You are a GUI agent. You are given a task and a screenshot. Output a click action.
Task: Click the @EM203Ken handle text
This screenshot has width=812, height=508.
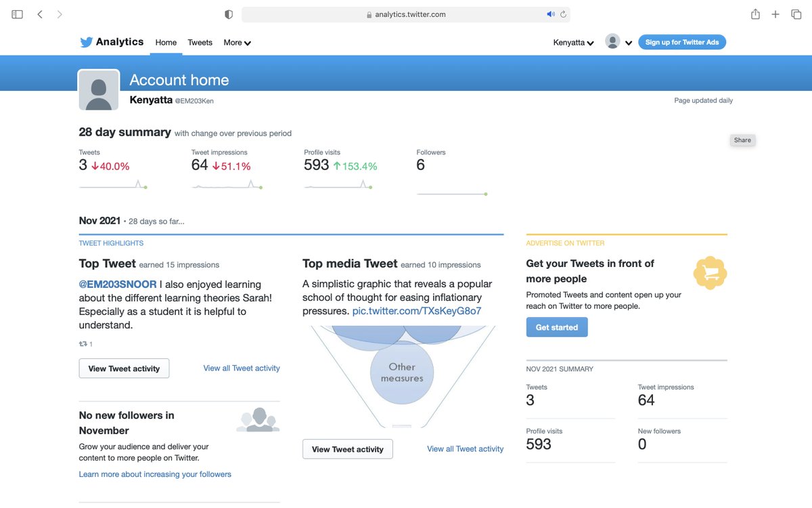point(194,101)
